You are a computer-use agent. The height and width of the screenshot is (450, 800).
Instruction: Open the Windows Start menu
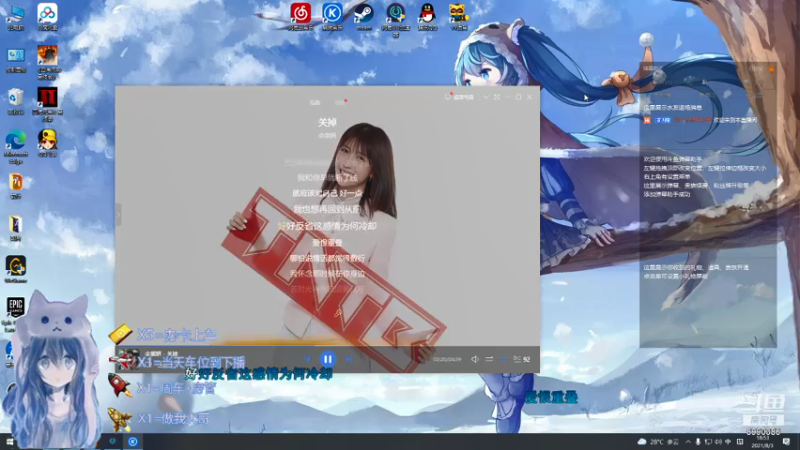pyautogui.click(x=9, y=441)
